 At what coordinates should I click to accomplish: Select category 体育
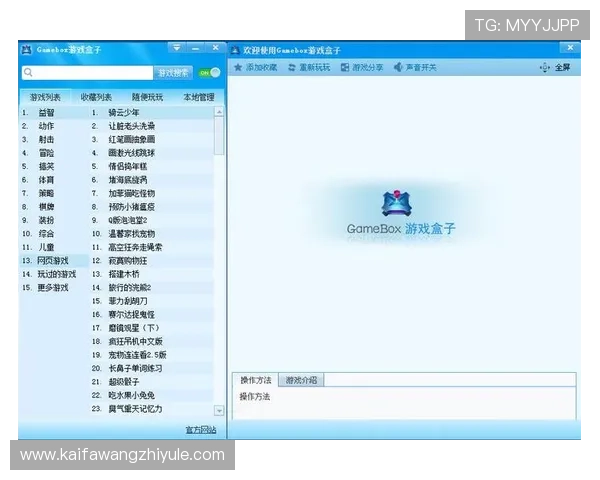(55, 180)
